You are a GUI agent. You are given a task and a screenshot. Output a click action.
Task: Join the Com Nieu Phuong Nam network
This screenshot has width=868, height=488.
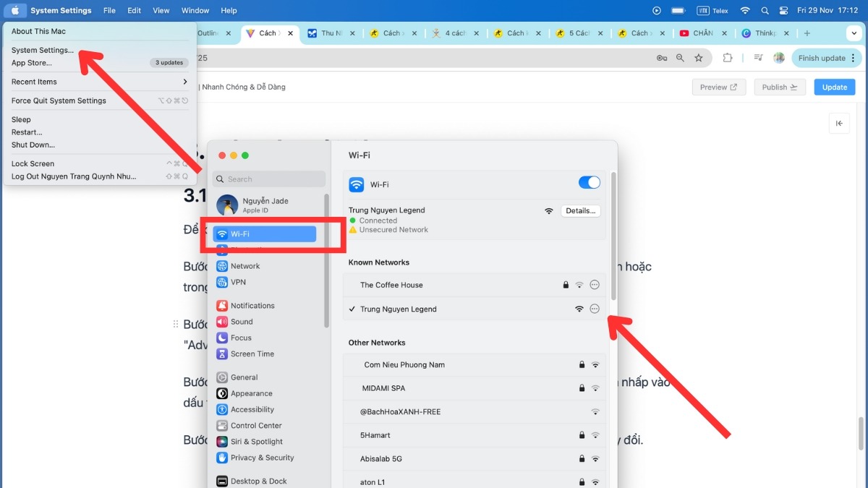point(475,365)
